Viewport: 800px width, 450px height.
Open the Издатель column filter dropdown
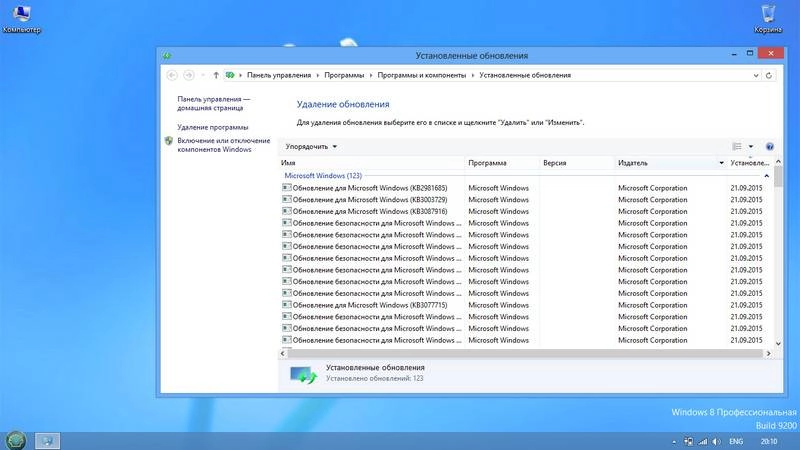pos(721,163)
